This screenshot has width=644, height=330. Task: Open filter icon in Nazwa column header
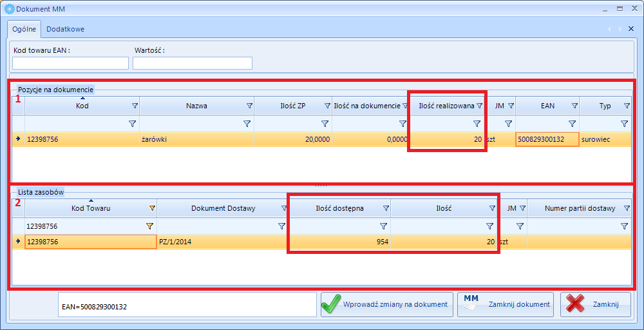[x=249, y=106]
